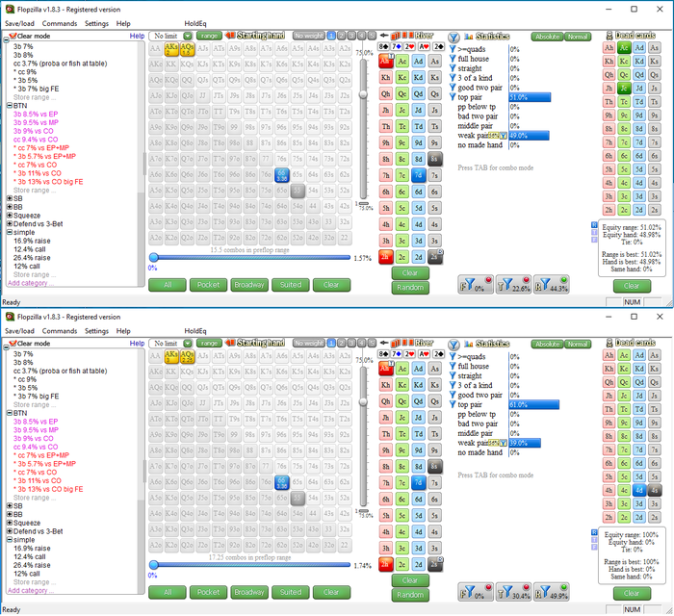Open Save/load menu in top window
Screen dimensions: 674x616
[x=19, y=24]
